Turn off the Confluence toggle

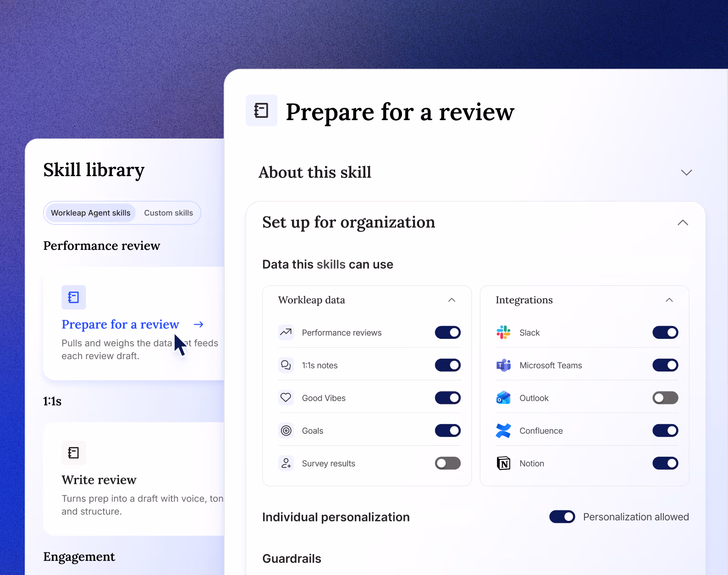[x=665, y=431]
